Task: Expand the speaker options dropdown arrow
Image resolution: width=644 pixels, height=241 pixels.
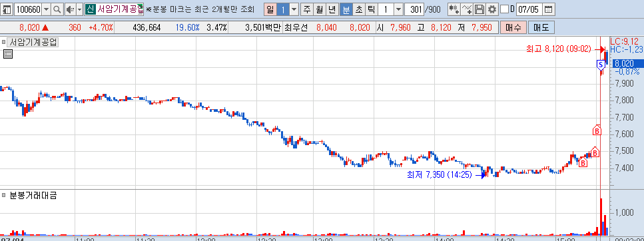Action: [x=80, y=9]
